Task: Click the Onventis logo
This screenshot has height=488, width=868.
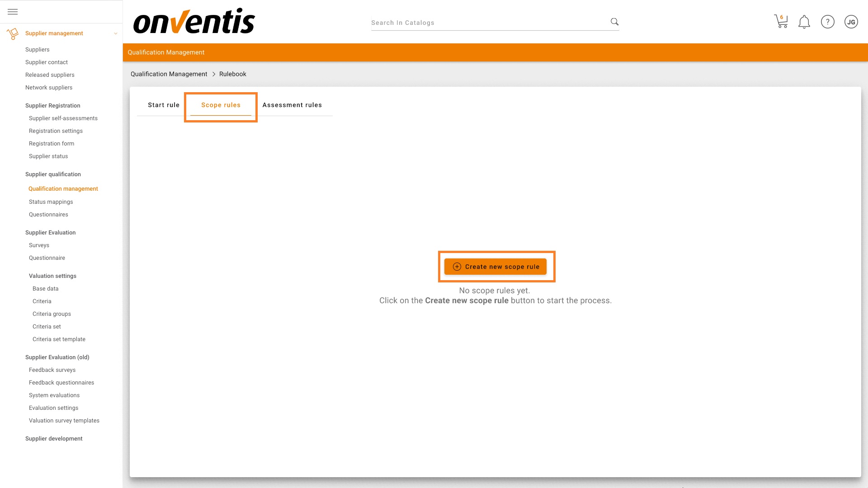Action: [194, 21]
